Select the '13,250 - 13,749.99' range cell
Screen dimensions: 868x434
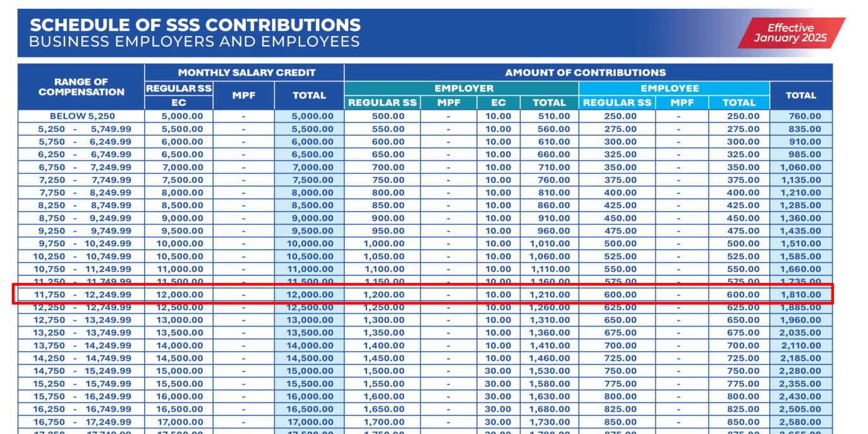coord(81,333)
